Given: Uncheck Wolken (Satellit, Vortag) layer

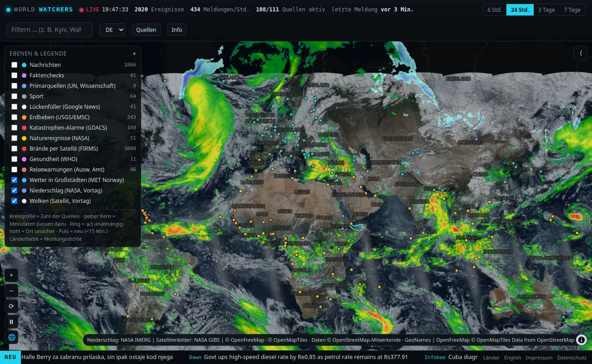Looking at the screenshot, I should (x=15, y=201).
